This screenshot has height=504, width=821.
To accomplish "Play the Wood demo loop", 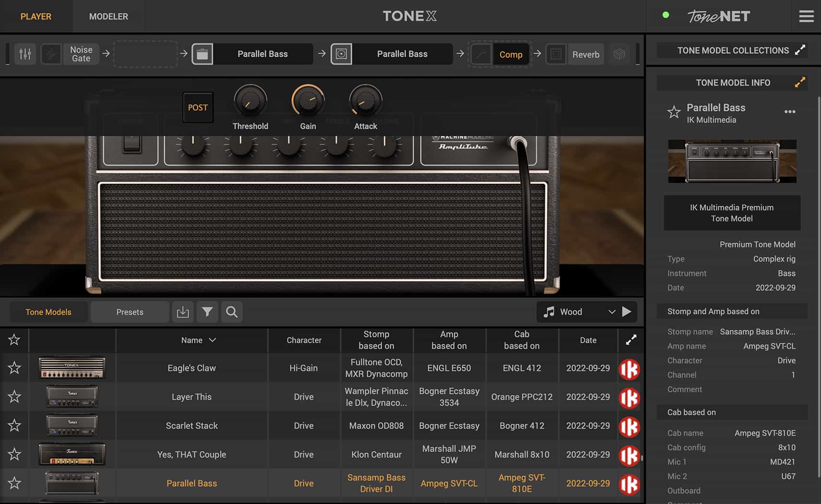I will tap(627, 312).
